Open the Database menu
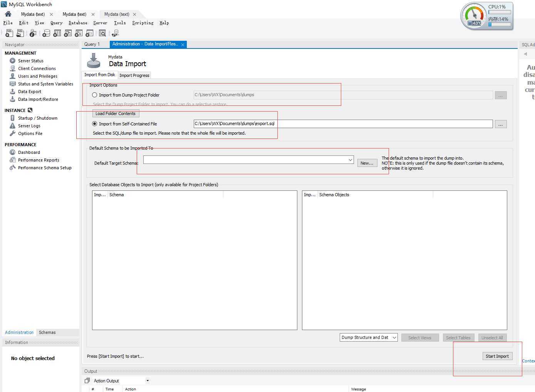 [78, 23]
